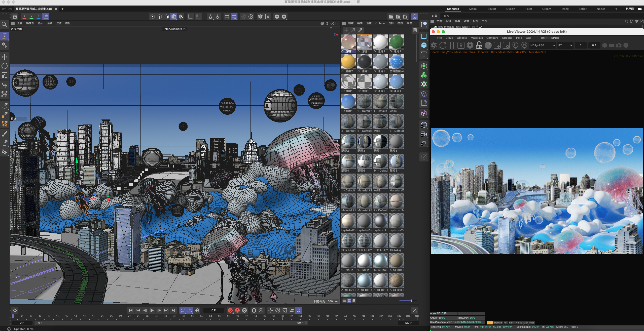Image resolution: width=644 pixels, height=331 pixels.
Task: Send scene with the Octane logo button
Action: tap(434, 45)
